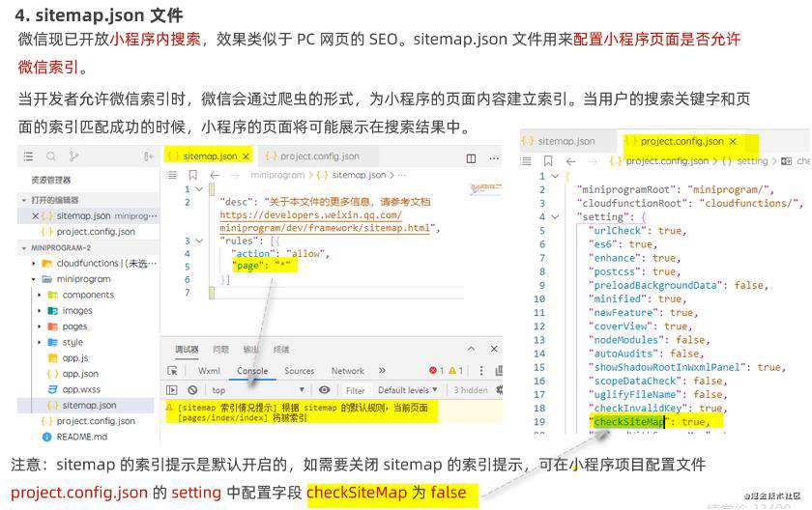Screen dimensions: 812x510
Task: Go forward with the right arrow in sitemap.json editor
Action: click(235, 176)
